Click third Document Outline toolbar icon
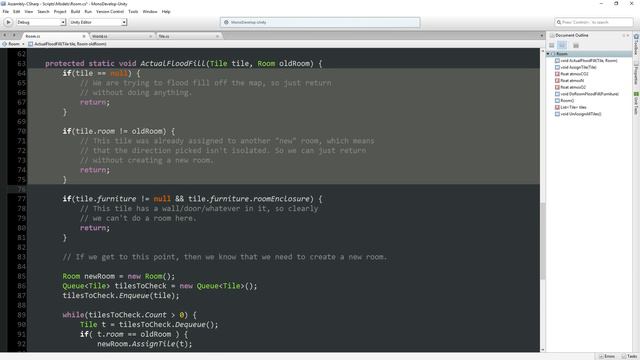The height and width of the screenshot is (360, 640). [x=576, y=45]
